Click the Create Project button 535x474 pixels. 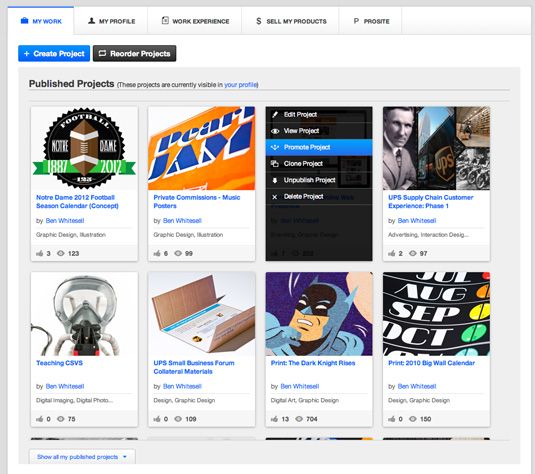[54, 54]
